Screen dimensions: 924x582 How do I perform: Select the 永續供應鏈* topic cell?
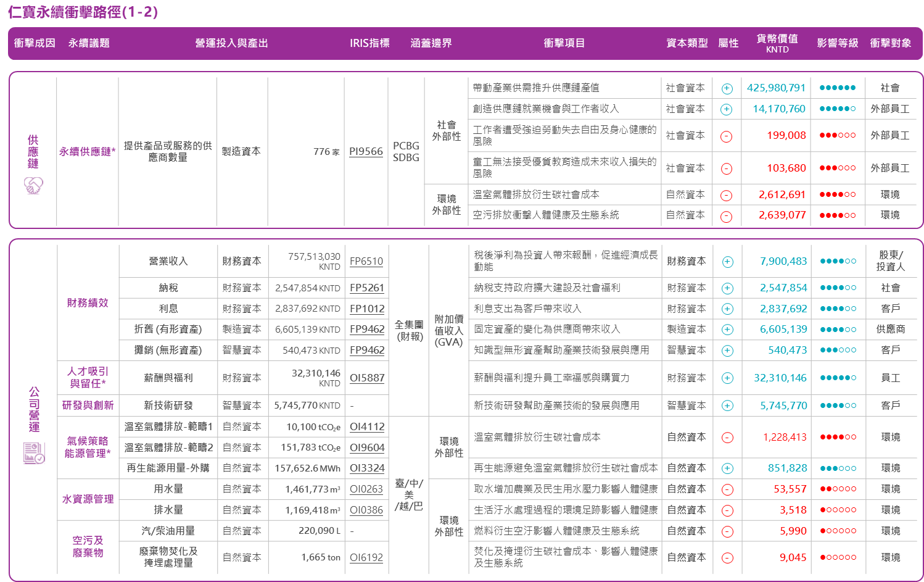pyautogui.click(x=87, y=151)
